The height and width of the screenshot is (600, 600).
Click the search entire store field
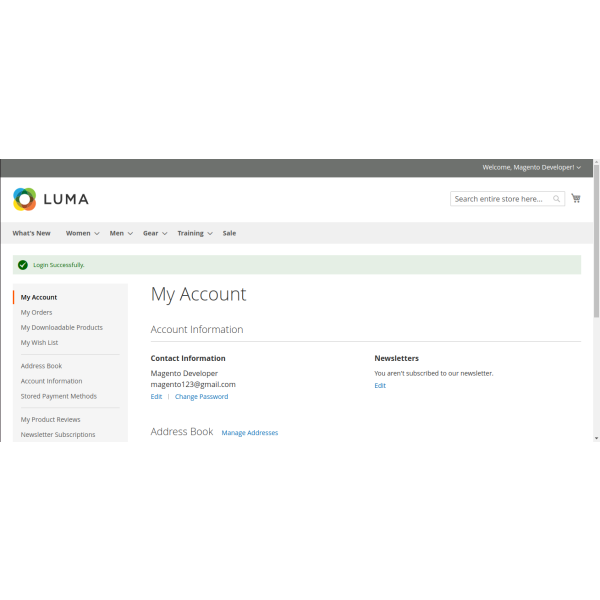(499, 199)
